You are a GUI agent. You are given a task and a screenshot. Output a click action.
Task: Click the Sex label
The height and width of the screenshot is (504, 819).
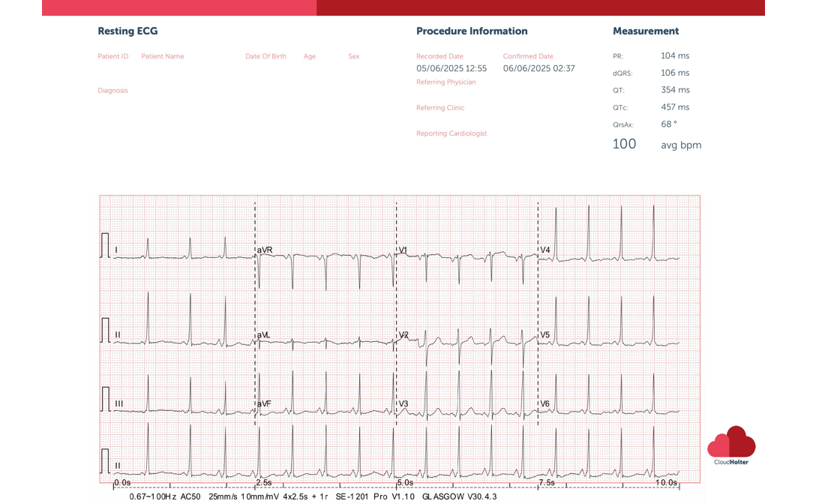(353, 56)
